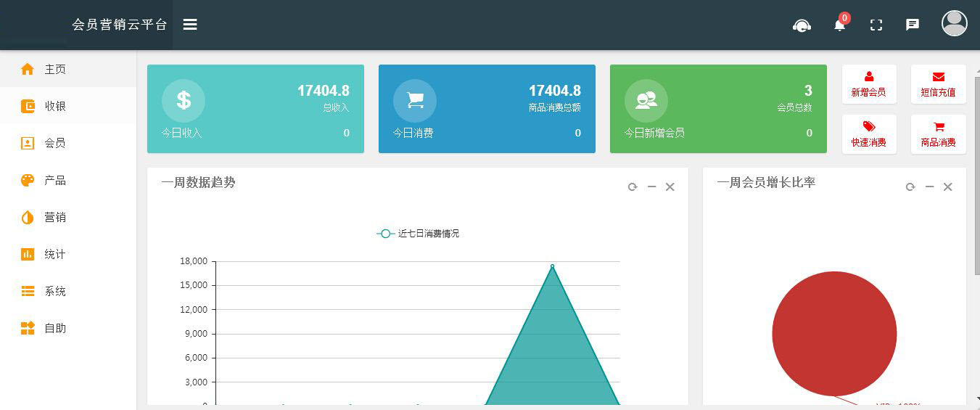The width and height of the screenshot is (980, 410).
Task: Toggle the hamburger sidebar menu
Action: pos(190,25)
